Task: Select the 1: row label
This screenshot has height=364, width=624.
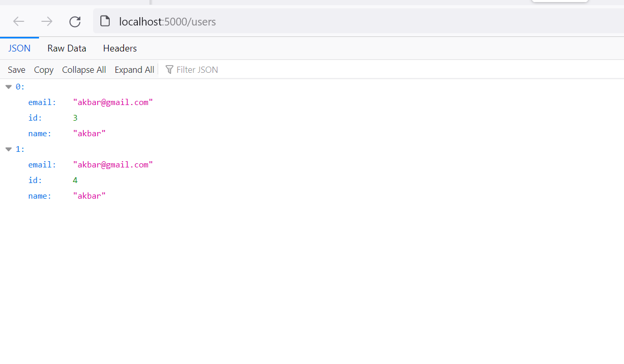Action: 20,149
